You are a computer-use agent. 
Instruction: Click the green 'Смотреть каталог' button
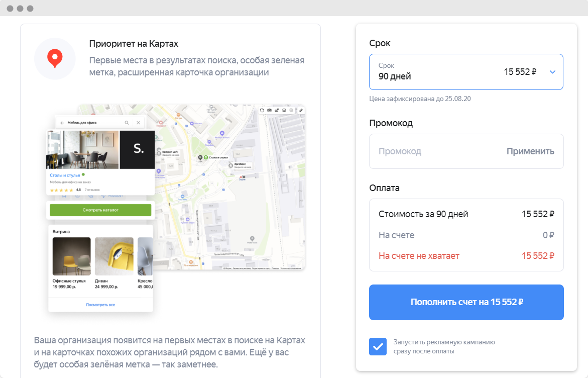100,210
